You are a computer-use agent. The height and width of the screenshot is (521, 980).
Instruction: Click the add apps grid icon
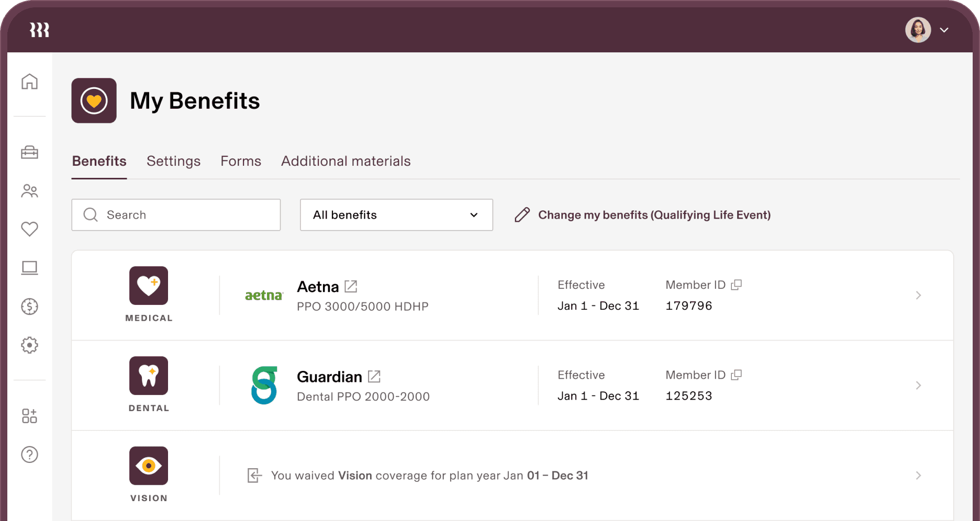[x=29, y=416]
